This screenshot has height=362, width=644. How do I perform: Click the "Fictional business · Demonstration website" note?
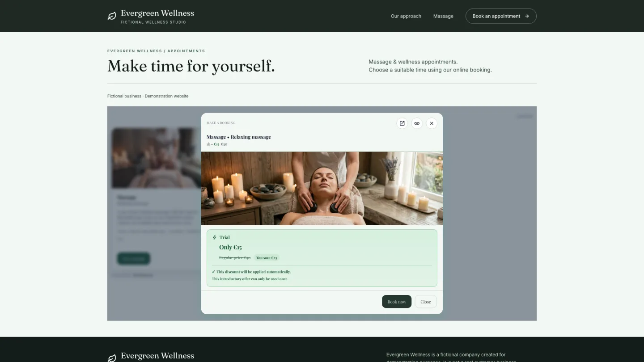pyautogui.click(x=148, y=96)
